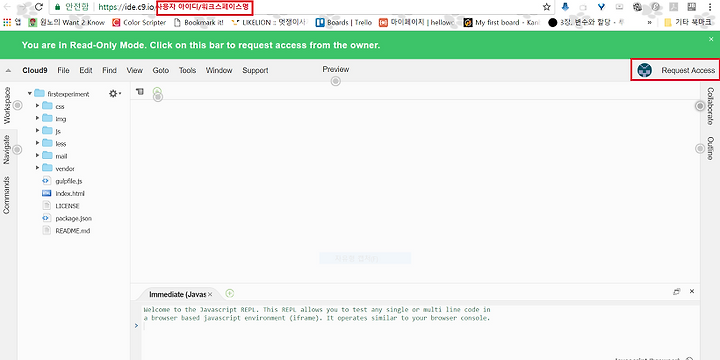Image resolution: width=720 pixels, height=360 pixels.
Task: Click the QR code extension icon
Action: 692,7
